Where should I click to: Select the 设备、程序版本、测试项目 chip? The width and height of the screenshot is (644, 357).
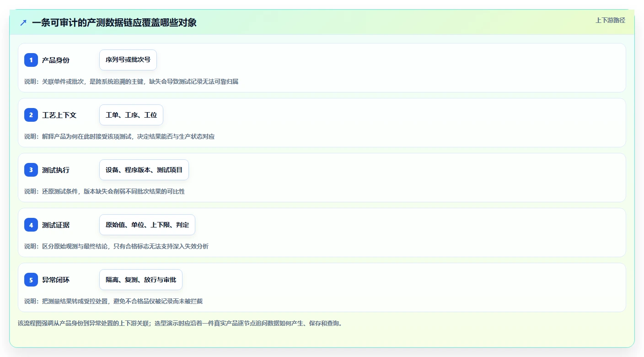pyautogui.click(x=144, y=170)
